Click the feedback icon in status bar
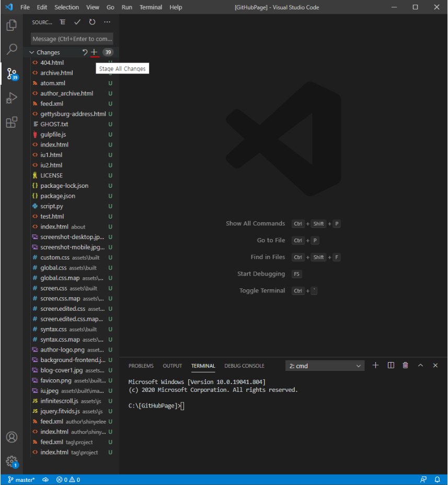448x485 pixels. pos(423,480)
